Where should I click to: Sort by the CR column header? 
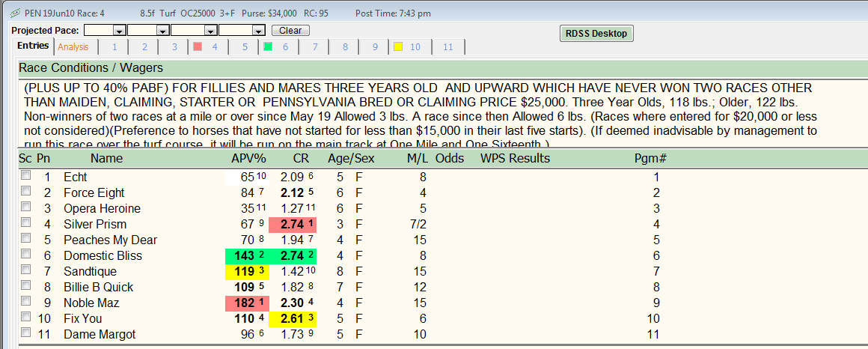(301, 159)
